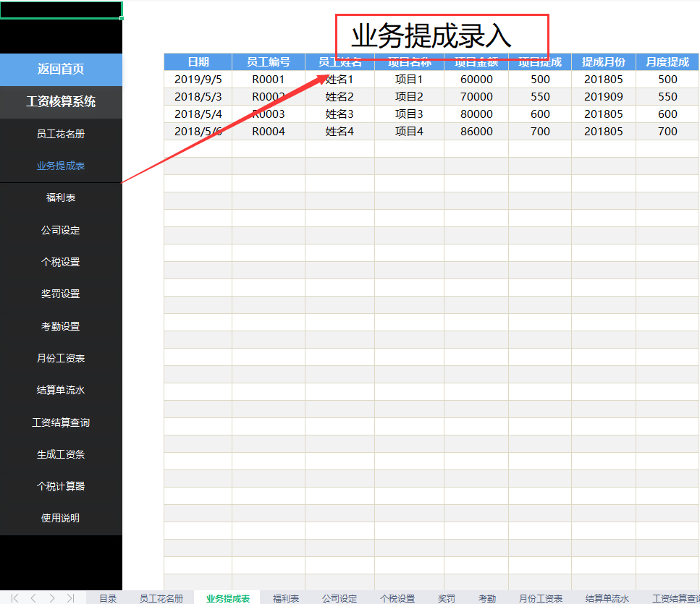Click 奖罚设置 in the sidebar
The image size is (700, 604).
click(61, 294)
